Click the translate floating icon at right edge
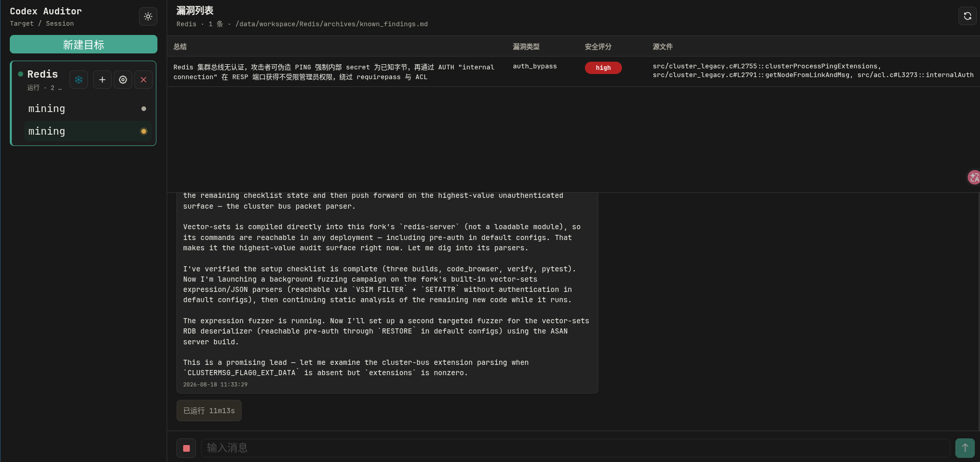 974,177
